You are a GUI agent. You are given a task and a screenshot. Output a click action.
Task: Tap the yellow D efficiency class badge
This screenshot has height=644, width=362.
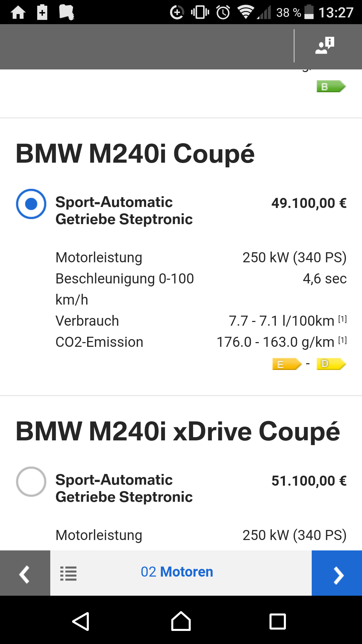[330, 364]
